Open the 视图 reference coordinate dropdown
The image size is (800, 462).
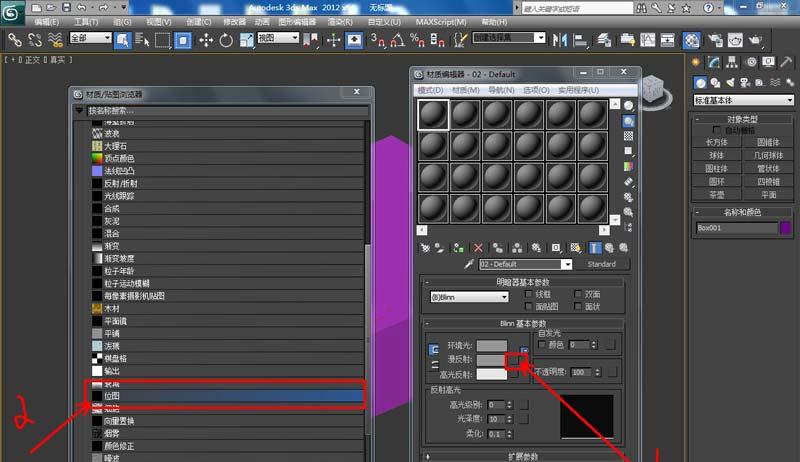tap(278, 38)
